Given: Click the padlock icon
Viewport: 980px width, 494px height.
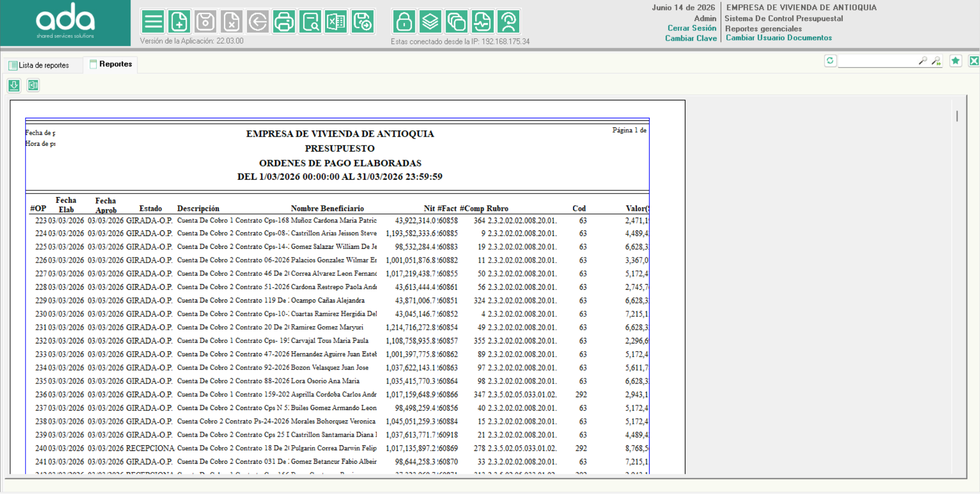Looking at the screenshot, I should click(x=404, y=22).
